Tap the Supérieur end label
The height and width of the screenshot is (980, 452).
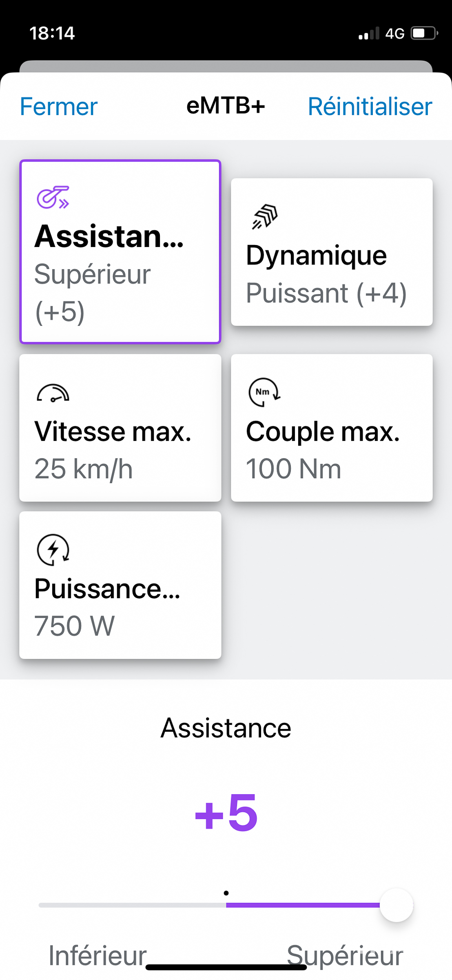pyautogui.click(x=345, y=955)
